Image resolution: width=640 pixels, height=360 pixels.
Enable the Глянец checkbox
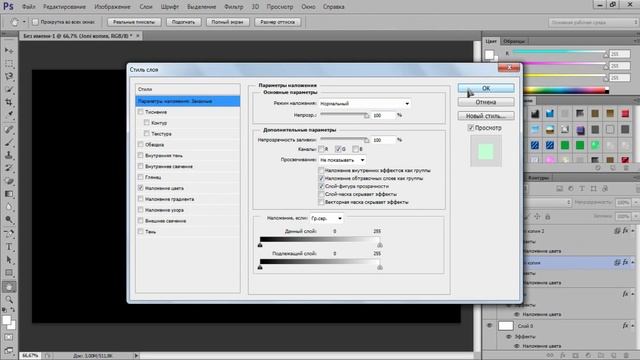(141, 177)
